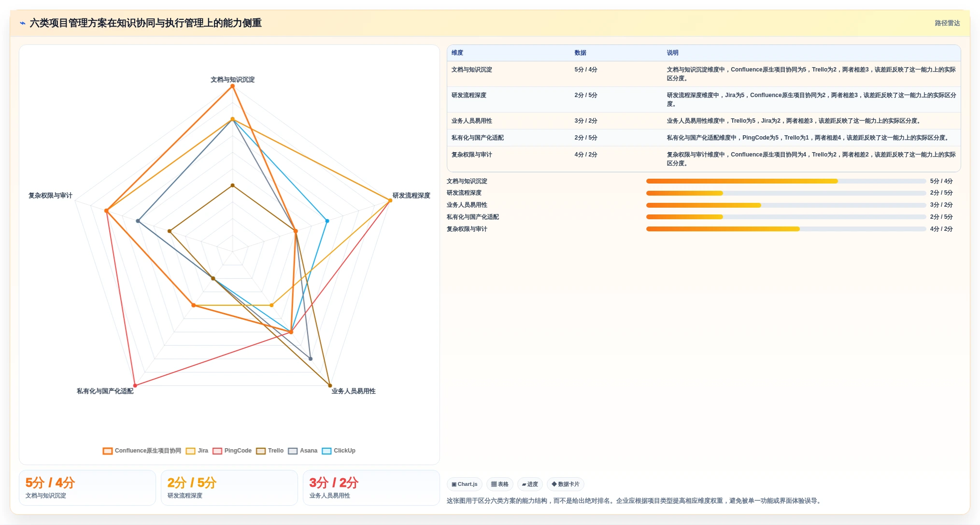Click the 研发流程深度 progress bar

[x=786, y=193]
